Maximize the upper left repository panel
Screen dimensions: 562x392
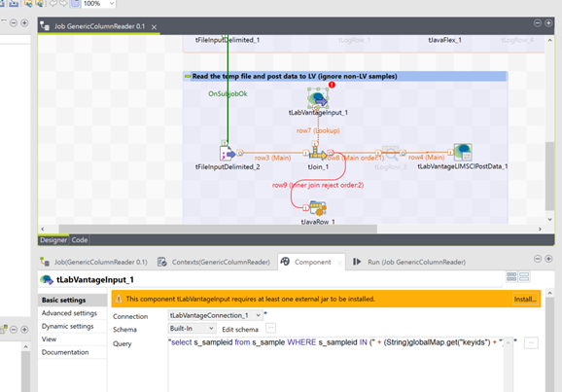tap(24, 23)
